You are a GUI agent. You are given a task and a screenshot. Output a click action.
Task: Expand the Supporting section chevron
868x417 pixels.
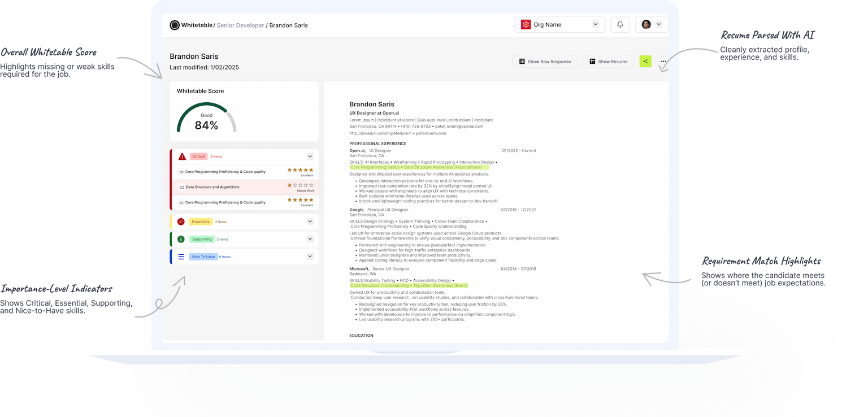(x=310, y=239)
